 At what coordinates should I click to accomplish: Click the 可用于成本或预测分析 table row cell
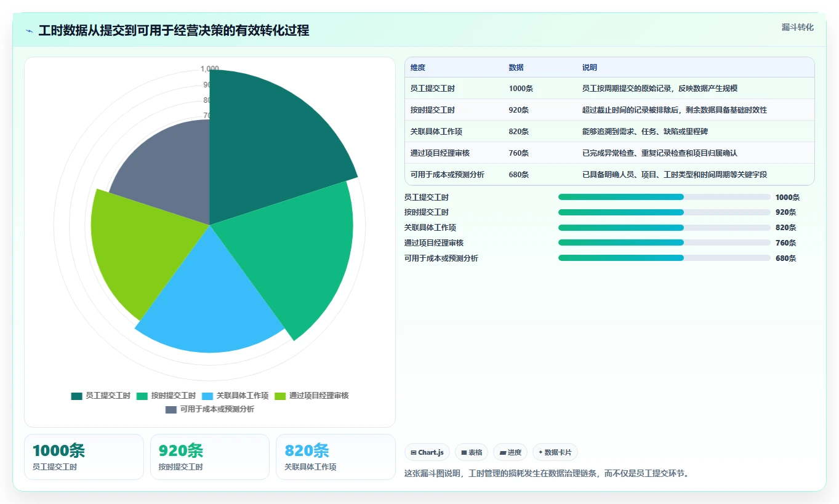[448, 175]
